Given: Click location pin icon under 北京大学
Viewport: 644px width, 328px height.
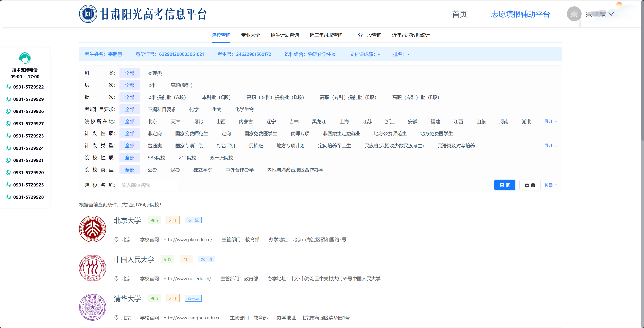Looking at the screenshot, I should pos(116,239).
